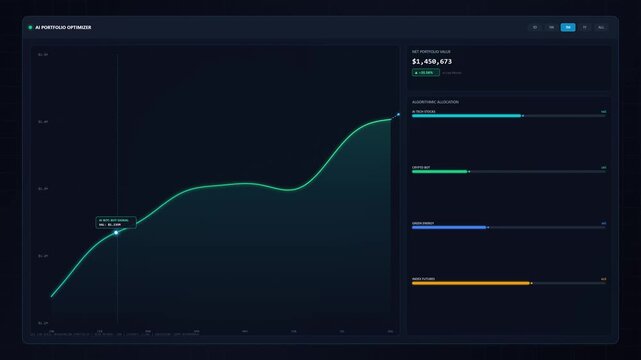Image resolution: width=641 pixels, height=360 pixels.
Task: Select the highlighted blue time range button
Action: [568, 27]
